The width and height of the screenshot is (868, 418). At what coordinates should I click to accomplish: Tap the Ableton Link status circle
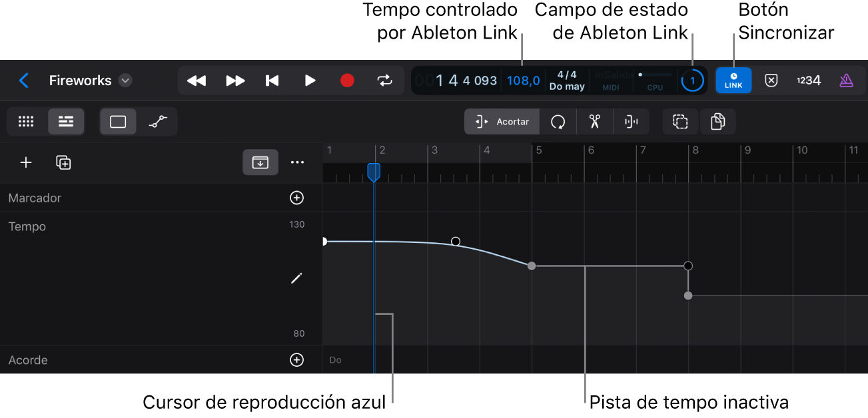692,81
